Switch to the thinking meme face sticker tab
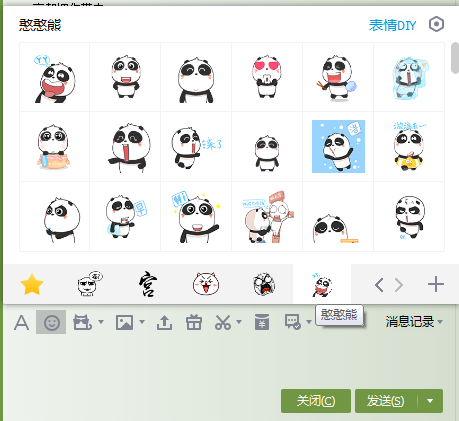This screenshot has width=459, height=421. 89,284
